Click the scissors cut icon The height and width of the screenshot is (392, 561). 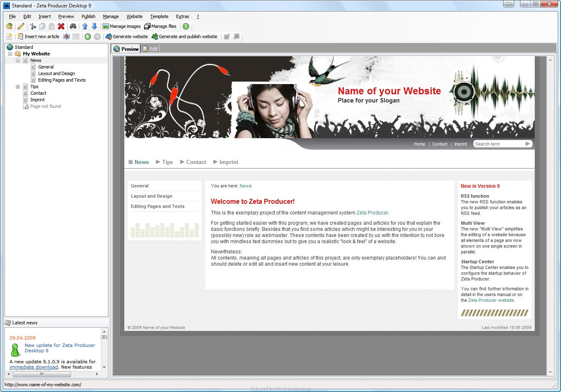click(33, 26)
